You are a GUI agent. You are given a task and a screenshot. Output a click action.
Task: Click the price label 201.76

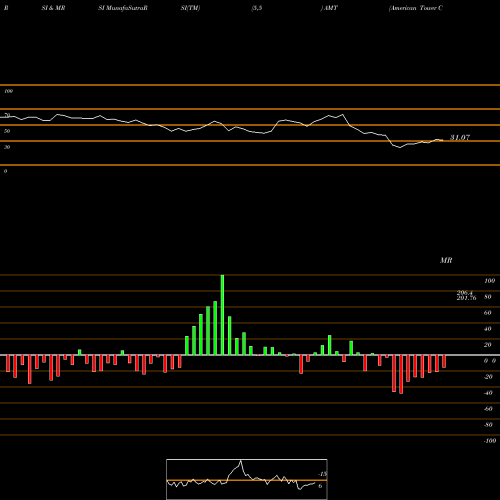click(x=466, y=298)
